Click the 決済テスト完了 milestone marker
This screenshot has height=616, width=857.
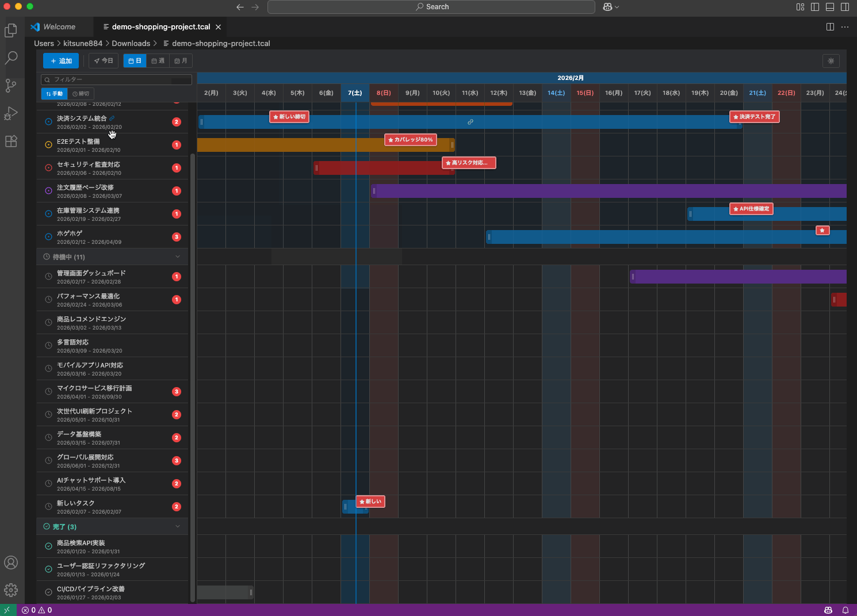754,117
